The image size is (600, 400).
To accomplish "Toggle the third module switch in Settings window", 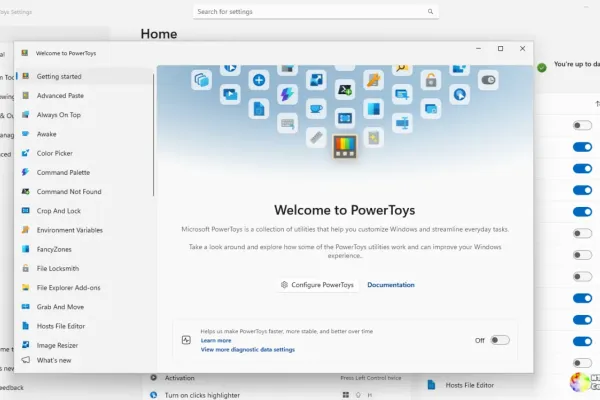I will [582, 168].
